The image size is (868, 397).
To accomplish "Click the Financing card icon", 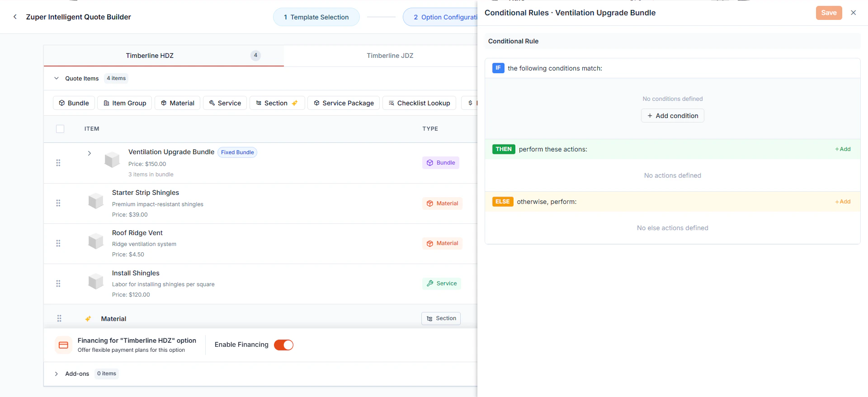I will click(64, 345).
